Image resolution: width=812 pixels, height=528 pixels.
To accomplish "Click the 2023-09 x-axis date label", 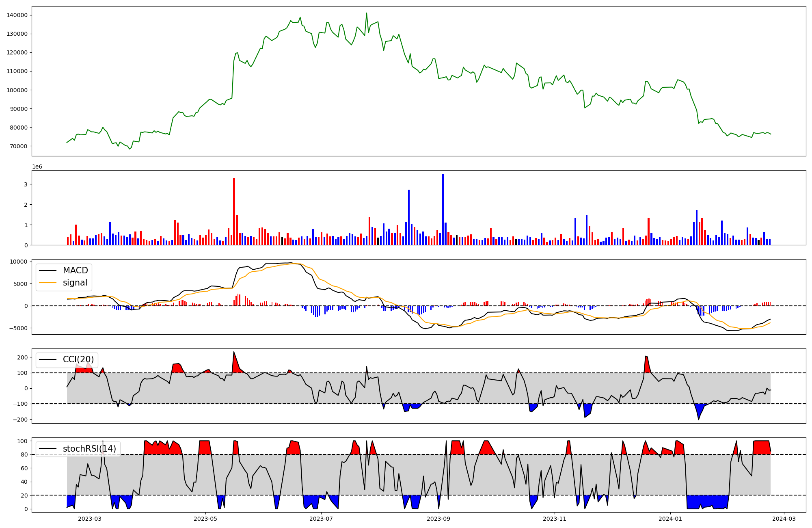I will (439, 519).
